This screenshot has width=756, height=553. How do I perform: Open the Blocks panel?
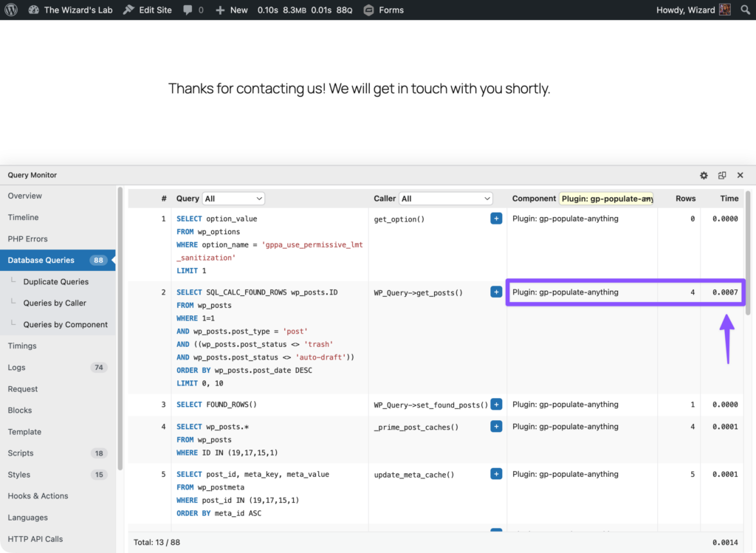(x=58, y=411)
